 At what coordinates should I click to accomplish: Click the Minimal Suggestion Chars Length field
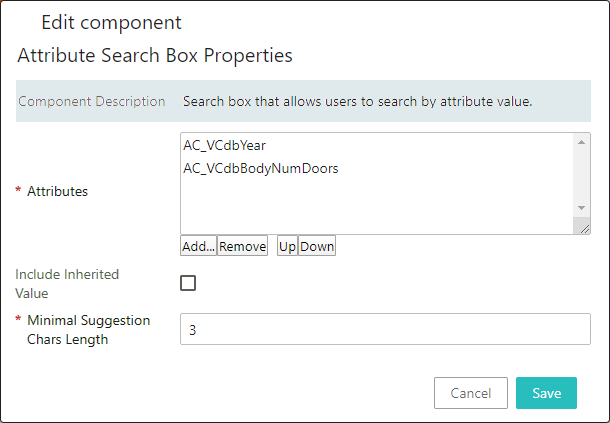pos(385,329)
